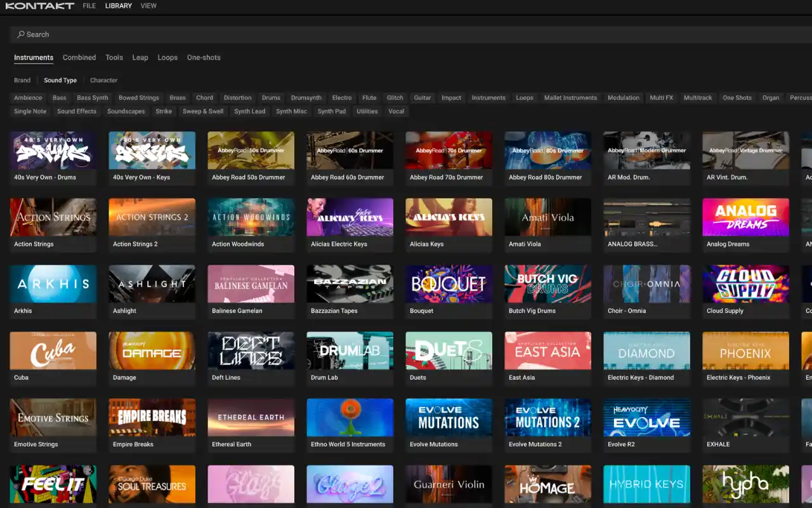The height and width of the screenshot is (508, 812).
Task: Toggle the Brass tag filter
Action: tap(178, 98)
